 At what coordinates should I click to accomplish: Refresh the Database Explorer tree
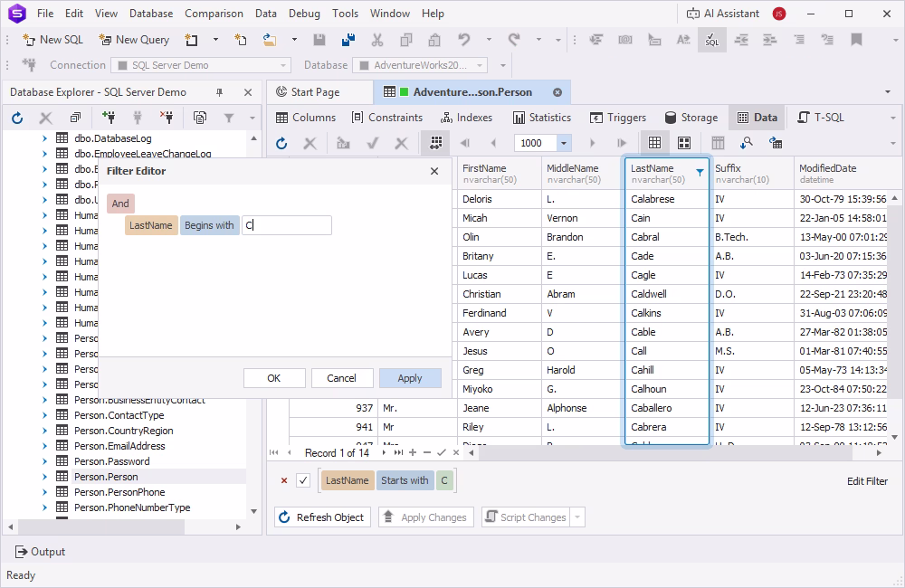(15, 117)
